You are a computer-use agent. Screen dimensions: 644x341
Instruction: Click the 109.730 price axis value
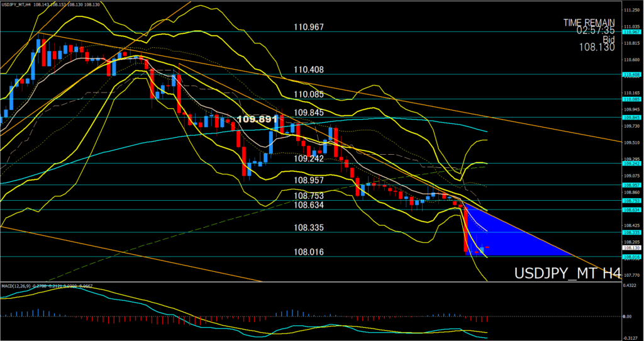click(x=631, y=126)
